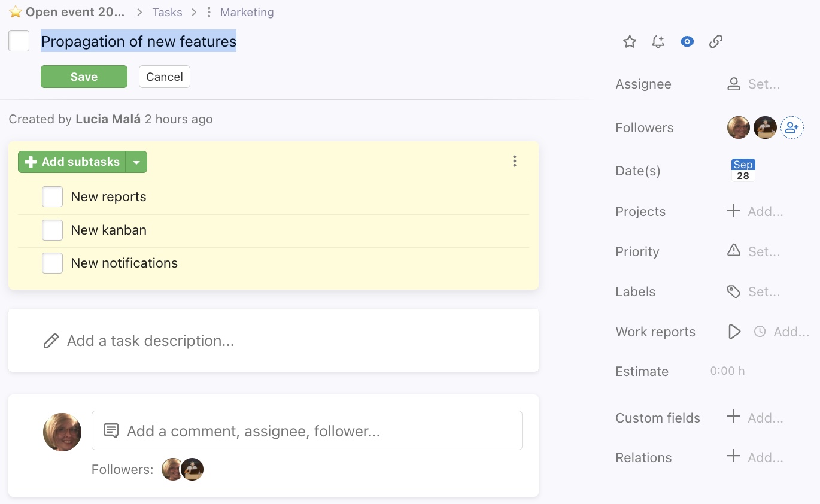Set the Assignee person icon
820x504 pixels.
pos(734,84)
